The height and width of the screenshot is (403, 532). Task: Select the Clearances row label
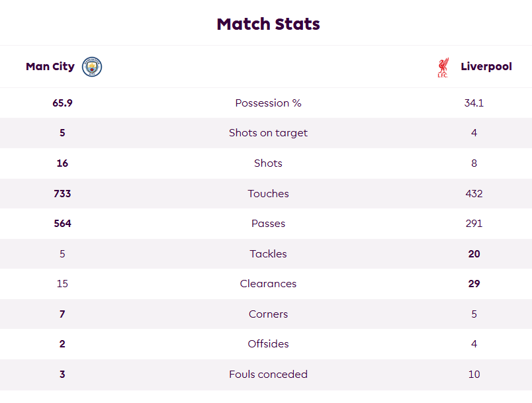[x=269, y=284]
